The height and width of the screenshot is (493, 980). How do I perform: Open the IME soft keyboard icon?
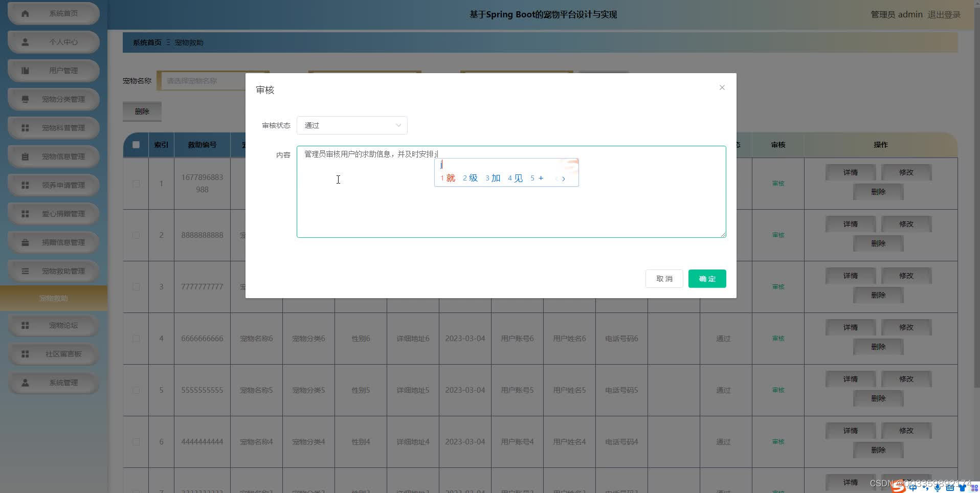pyautogui.click(x=950, y=488)
